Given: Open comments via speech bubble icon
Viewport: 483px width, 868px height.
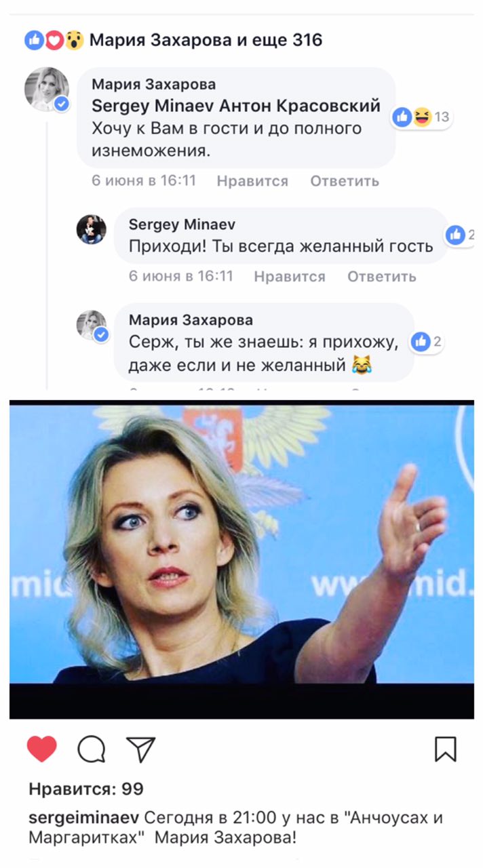Looking at the screenshot, I should [92, 749].
